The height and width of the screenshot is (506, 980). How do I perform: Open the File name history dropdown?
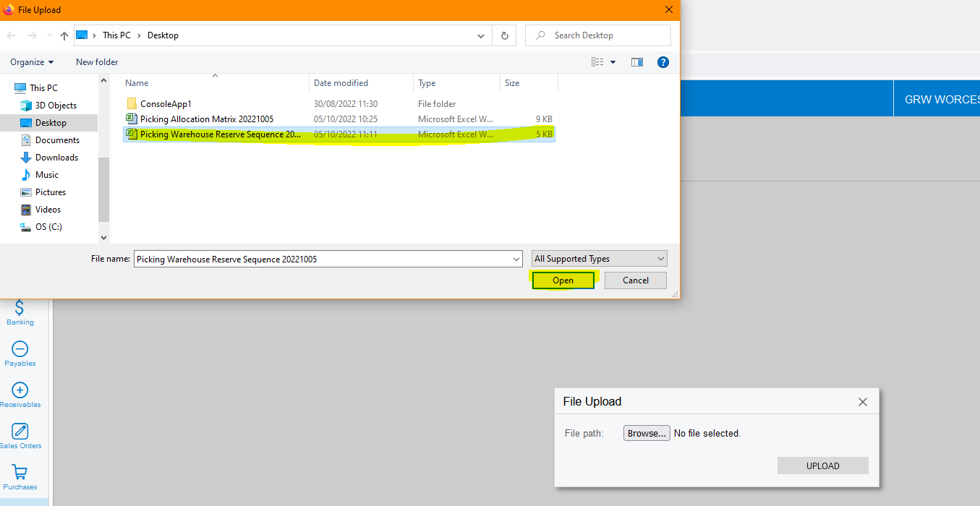pos(516,259)
